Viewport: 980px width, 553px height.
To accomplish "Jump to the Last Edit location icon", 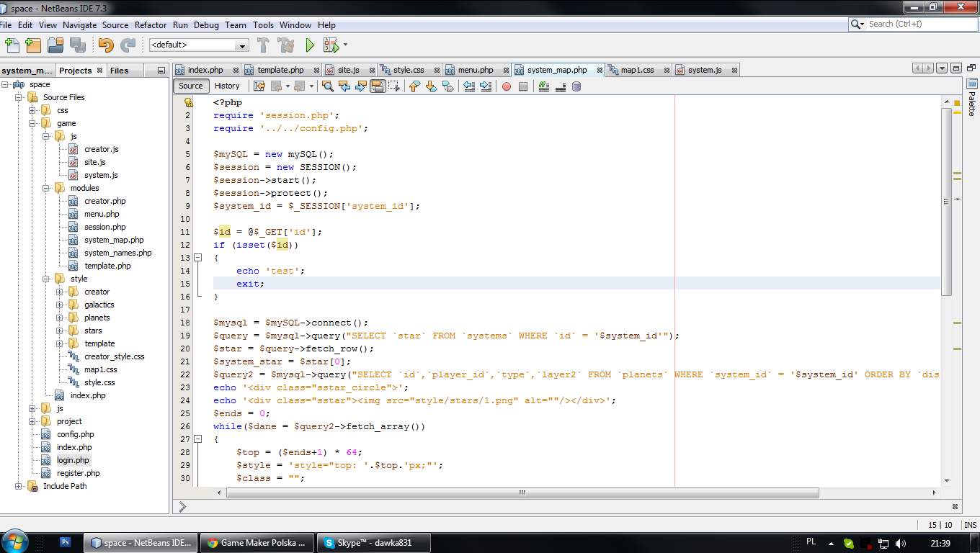I will 259,86.
